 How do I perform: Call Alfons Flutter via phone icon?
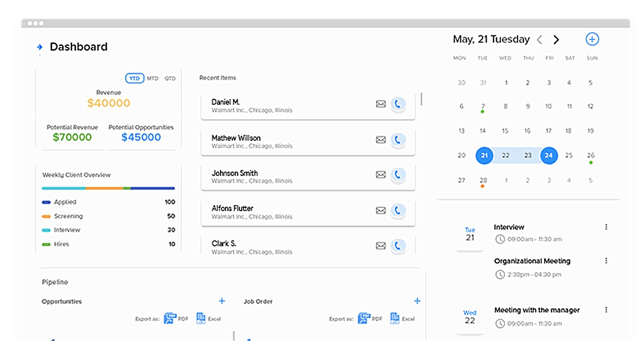(x=398, y=211)
